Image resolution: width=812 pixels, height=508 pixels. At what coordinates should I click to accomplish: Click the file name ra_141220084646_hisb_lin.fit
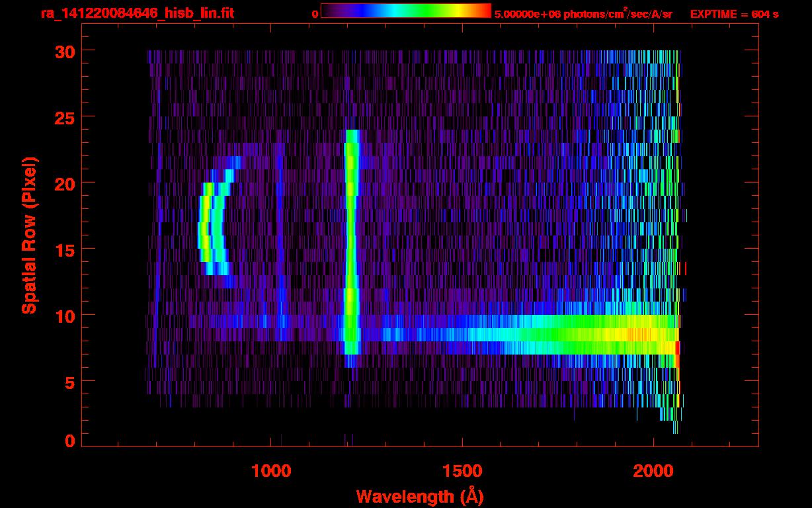point(136,13)
